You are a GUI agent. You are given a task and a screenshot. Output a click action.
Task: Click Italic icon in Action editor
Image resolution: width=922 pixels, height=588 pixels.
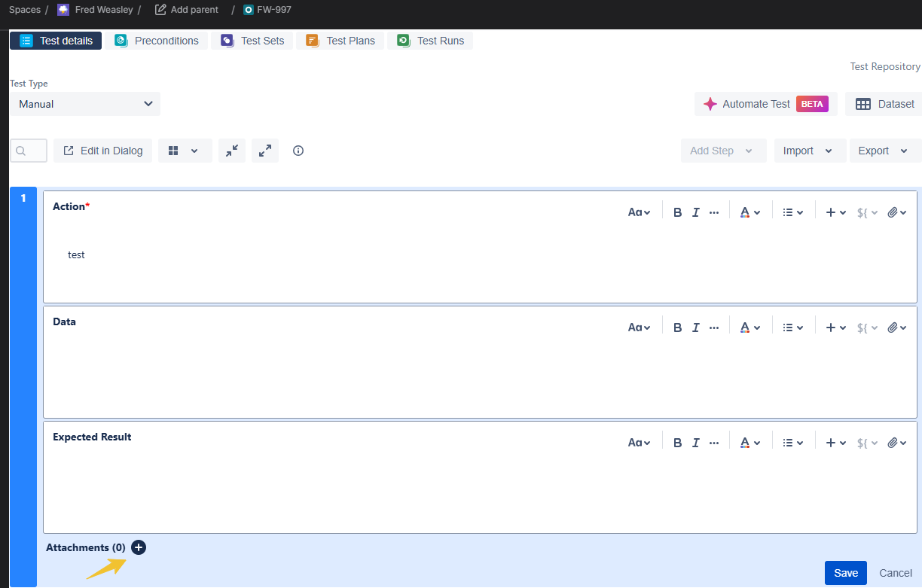696,212
